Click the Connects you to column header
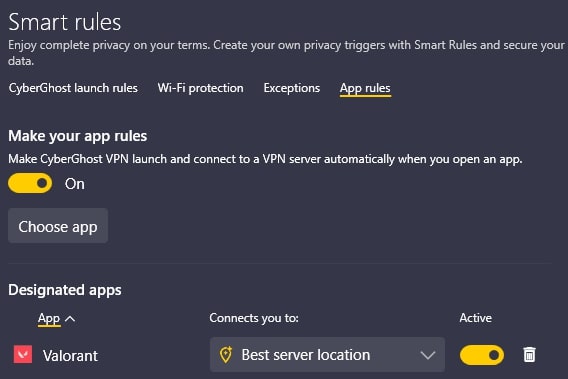Image resolution: width=568 pixels, height=379 pixels. coord(254,318)
